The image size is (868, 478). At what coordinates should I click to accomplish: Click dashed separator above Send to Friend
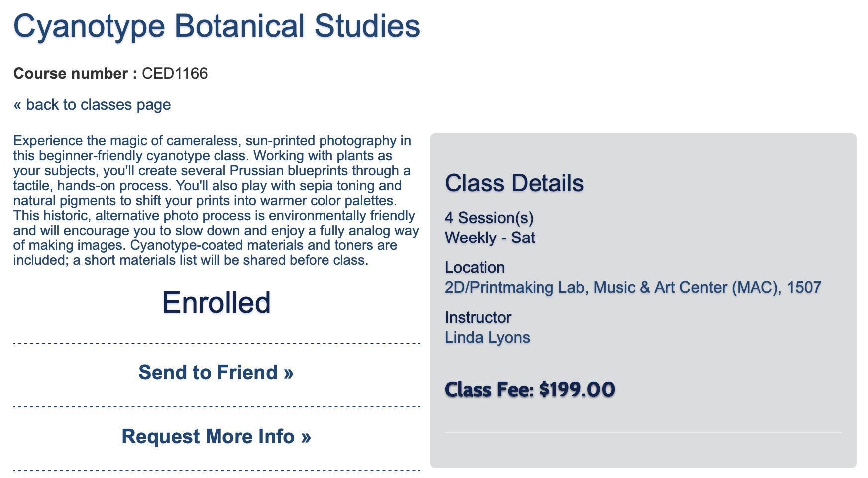point(217,343)
